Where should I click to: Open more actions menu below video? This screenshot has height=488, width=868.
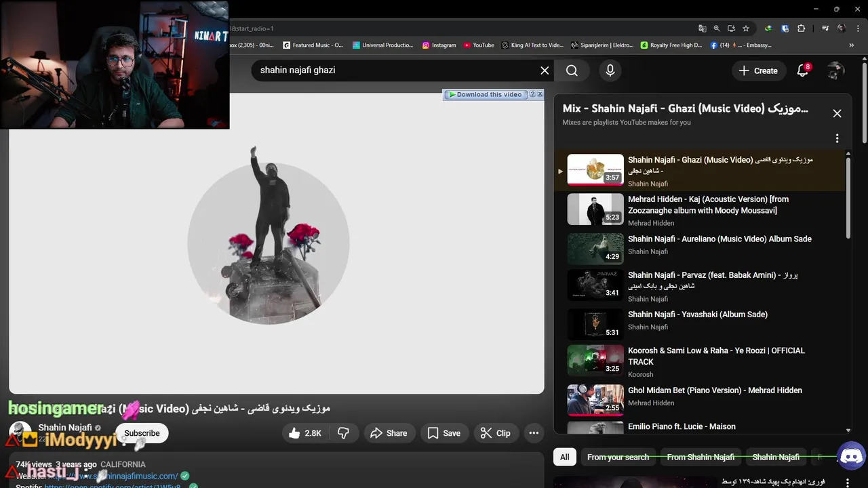[534, 433]
